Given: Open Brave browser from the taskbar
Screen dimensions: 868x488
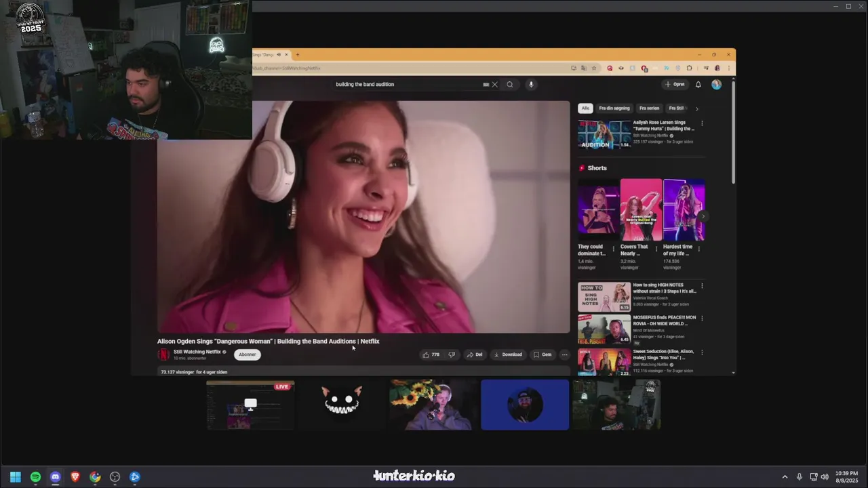Looking at the screenshot, I should pyautogui.click(x=75, y=477).
